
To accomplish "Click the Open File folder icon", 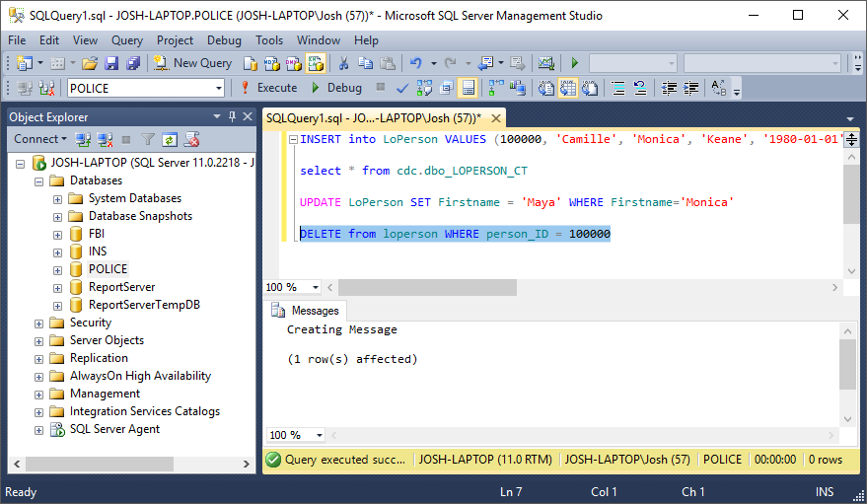I will tap(90, 63).
